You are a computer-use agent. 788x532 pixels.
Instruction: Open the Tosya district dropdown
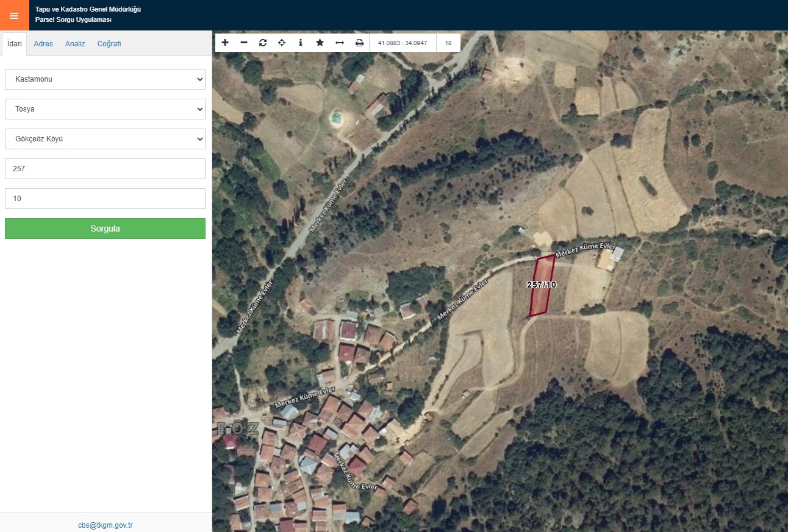point(105,109)
